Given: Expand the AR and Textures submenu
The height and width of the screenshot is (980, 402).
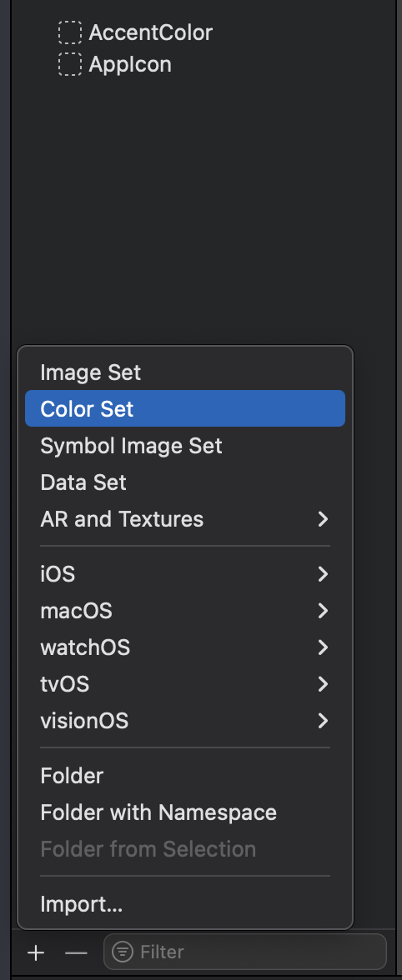Looking at the screenshot, I should coord(185,518).
